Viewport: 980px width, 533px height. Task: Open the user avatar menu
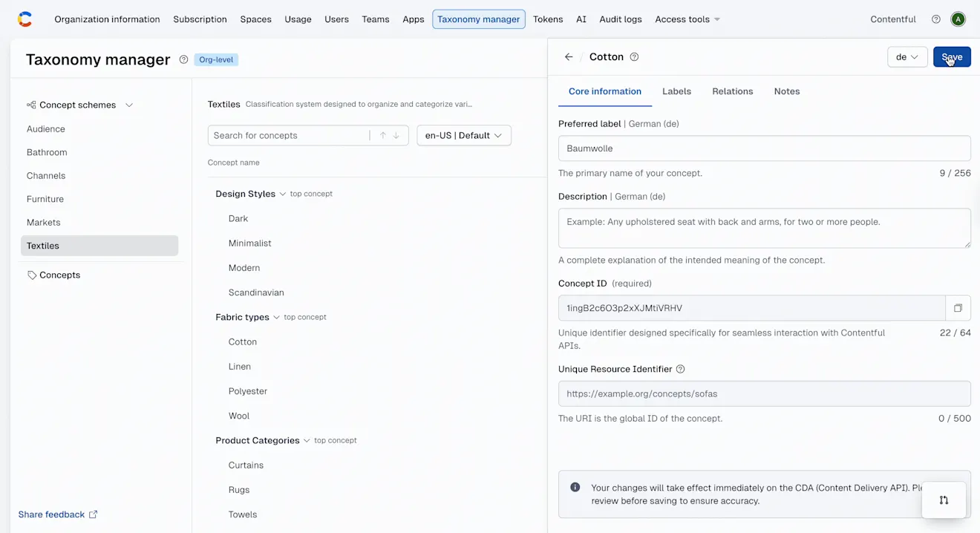coord(958,19)
